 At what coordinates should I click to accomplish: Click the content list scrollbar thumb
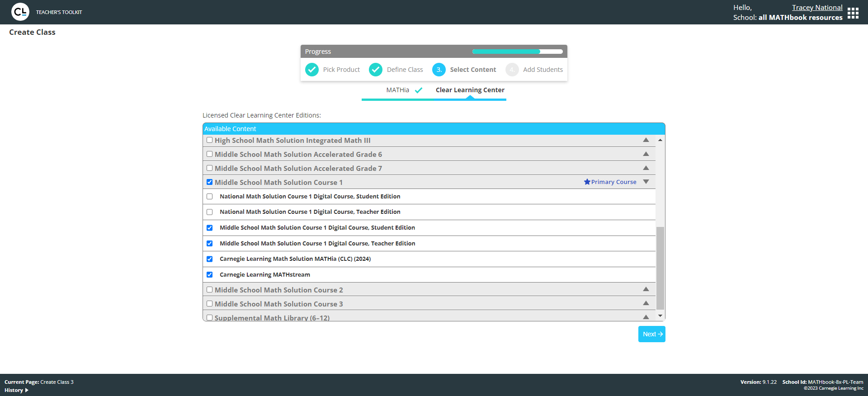point(660,268)
